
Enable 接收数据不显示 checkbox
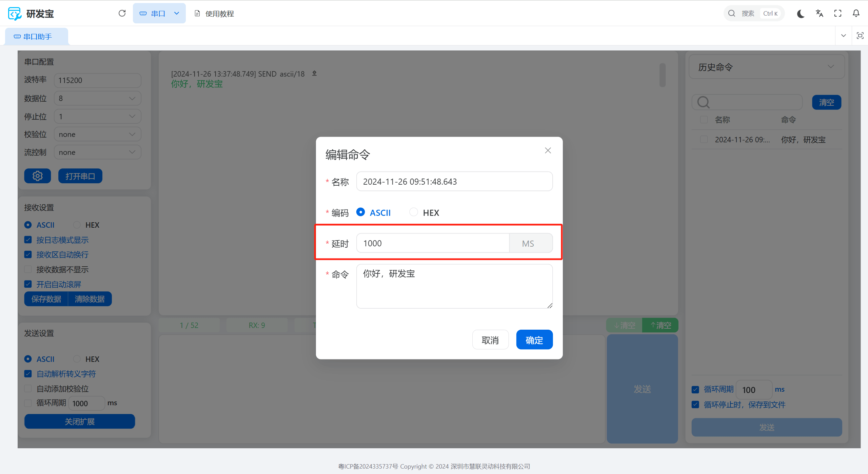click(28, 269)
